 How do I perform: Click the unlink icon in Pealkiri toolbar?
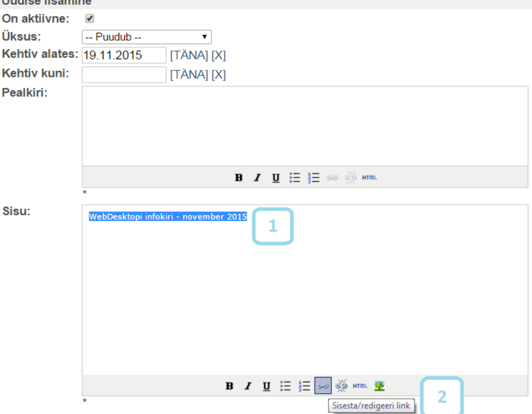351,177
